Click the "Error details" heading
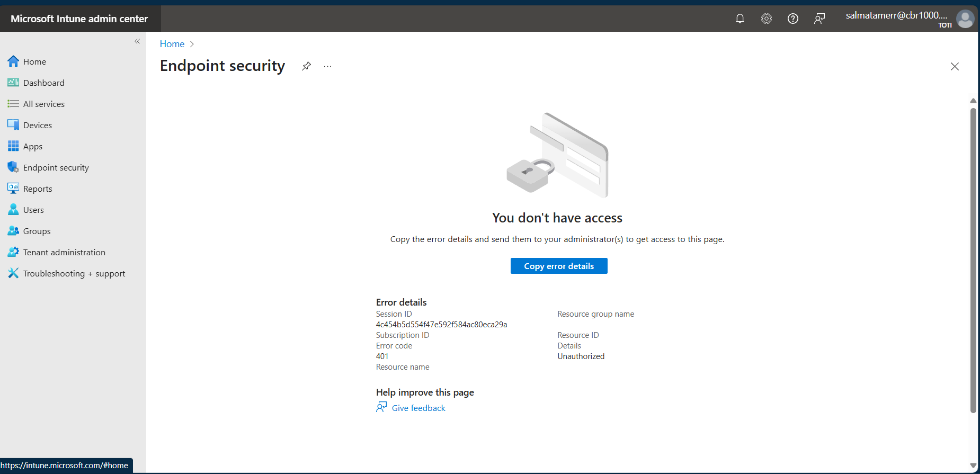Screen dimensions: 980x474 [402, 302]
